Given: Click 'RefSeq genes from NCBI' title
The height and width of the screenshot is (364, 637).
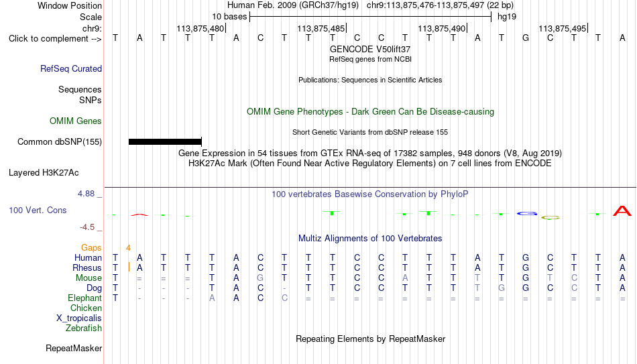Looking at the screenshot, I should (x=370, y=59).
